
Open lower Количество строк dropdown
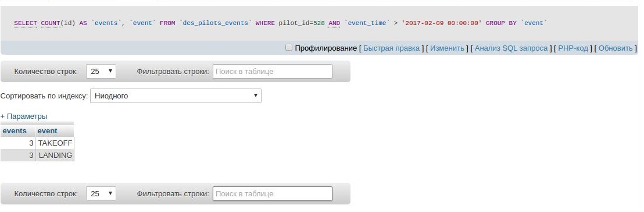coord(101,193)
